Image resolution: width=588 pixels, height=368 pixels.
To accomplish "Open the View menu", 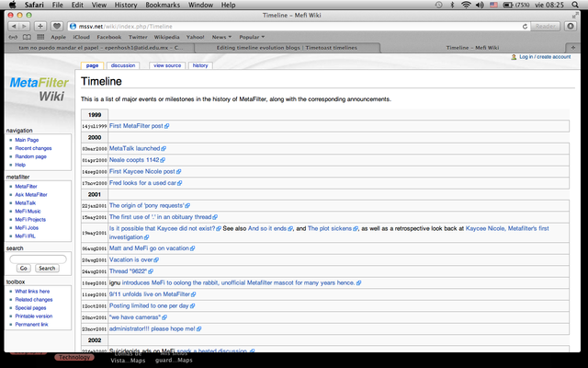I will click(x=99, y=5).
